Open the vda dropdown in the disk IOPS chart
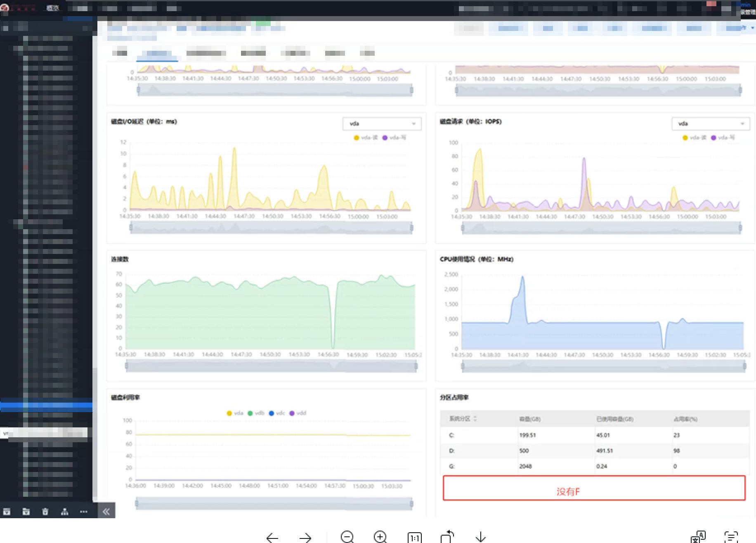Screen dimensions: 756x543 (x=711, y=123)
